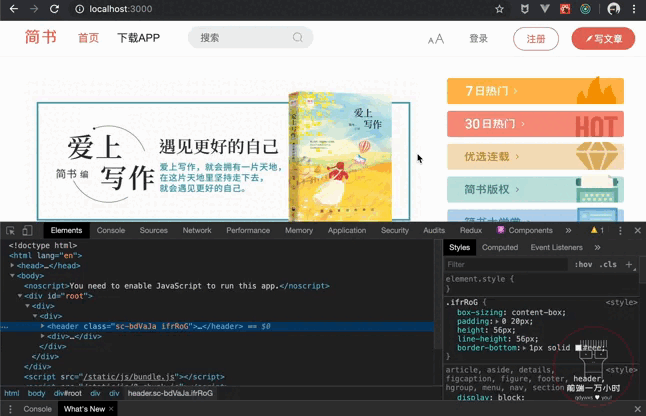Go to 首页 nav link
This screenshot has width=646, height=416.
(88, 38)
